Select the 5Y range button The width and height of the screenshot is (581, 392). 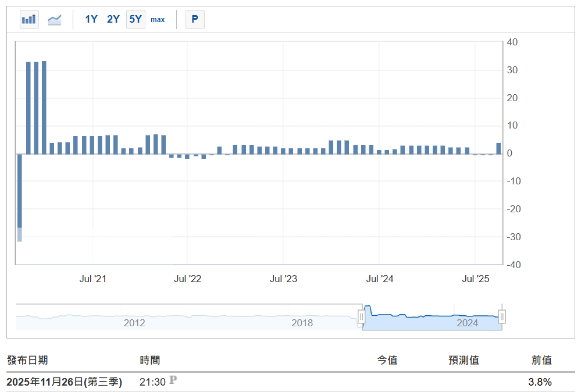(x=135, y=19)
